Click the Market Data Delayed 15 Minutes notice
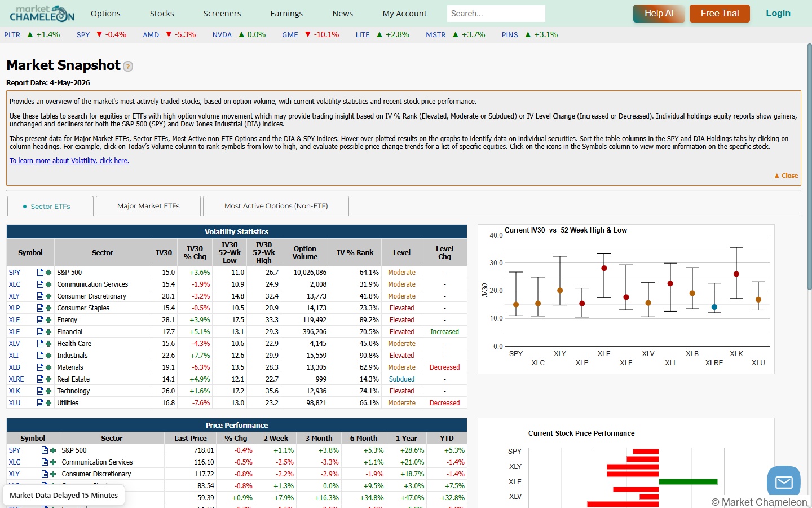This screenshot has width=812, height=508. tap(64, 496)
